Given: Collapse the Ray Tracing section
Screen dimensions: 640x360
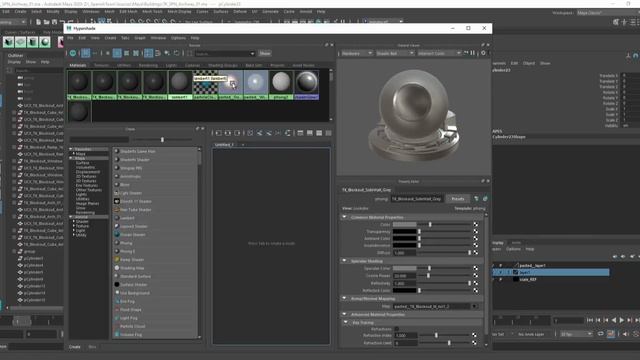Looking at the screenshot, I should point(346,322).
